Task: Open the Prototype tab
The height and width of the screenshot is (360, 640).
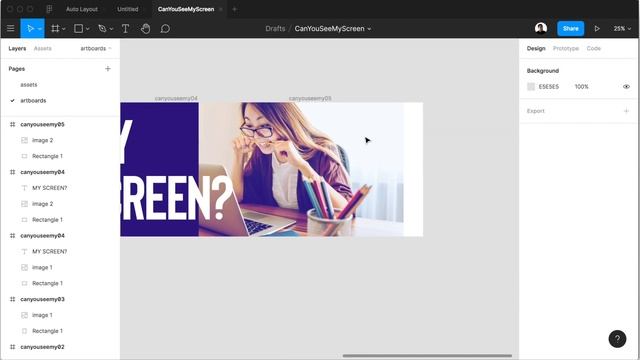Action: point(566,48)
